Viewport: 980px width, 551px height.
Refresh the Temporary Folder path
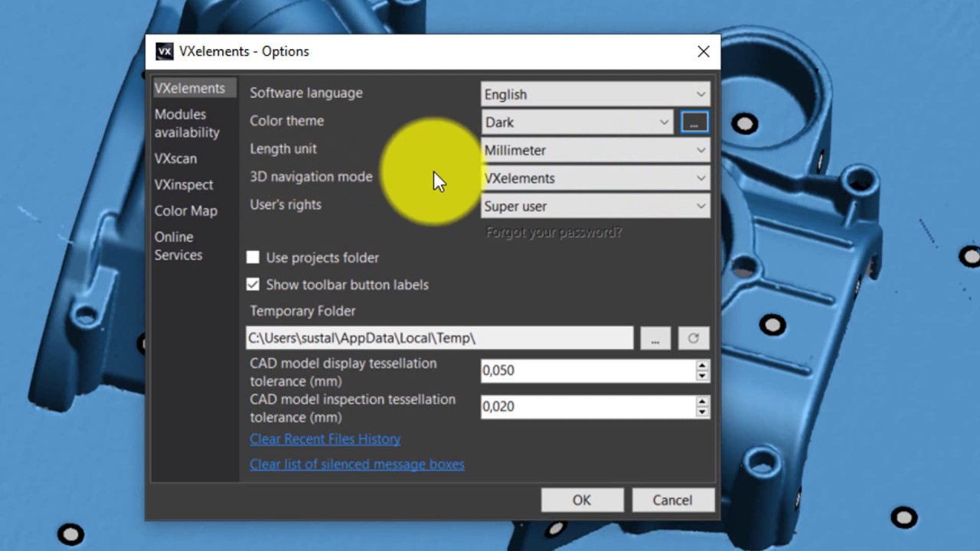[x=693, y=337]
